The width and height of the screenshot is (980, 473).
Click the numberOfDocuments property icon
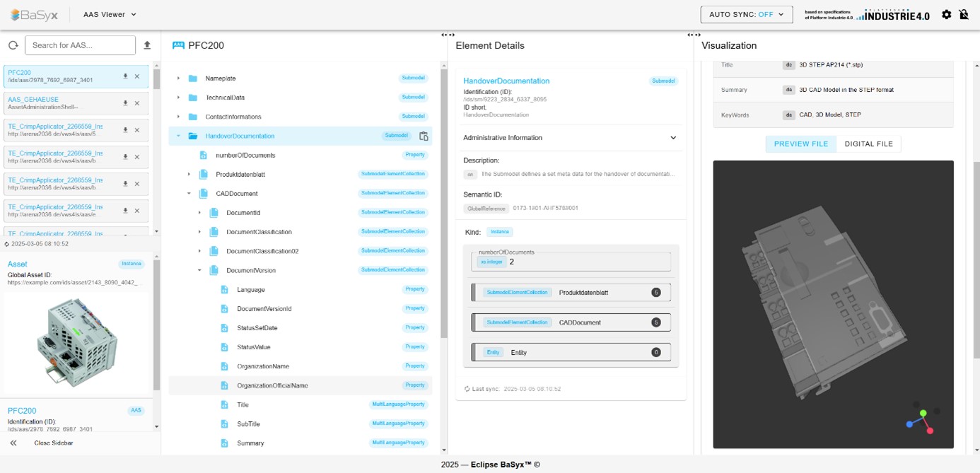click(x=204, y=155)
